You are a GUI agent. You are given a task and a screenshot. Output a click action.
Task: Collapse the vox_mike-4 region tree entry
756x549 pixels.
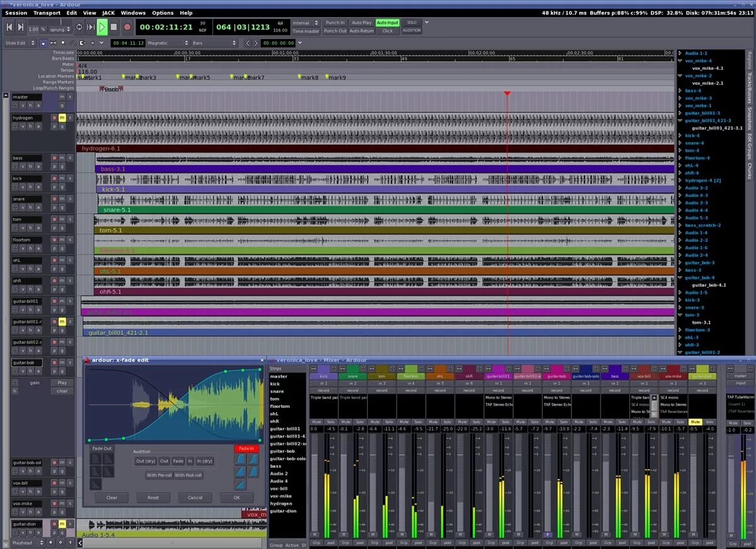[x=680, y=60]
